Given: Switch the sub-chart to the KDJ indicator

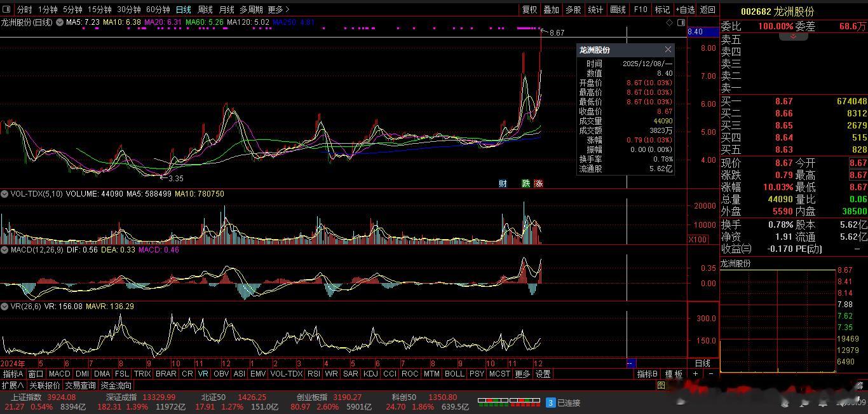Looking at the screenshot, I should 370,374.
